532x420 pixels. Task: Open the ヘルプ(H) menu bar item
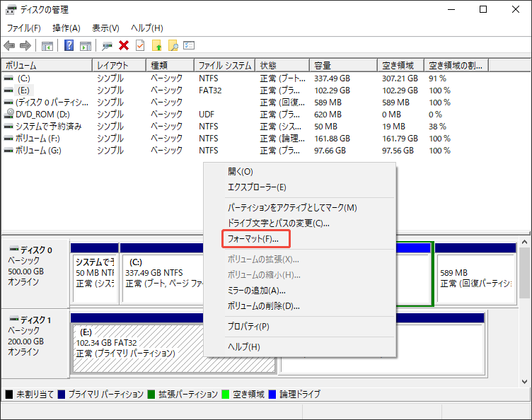click(x=147, y=28)
